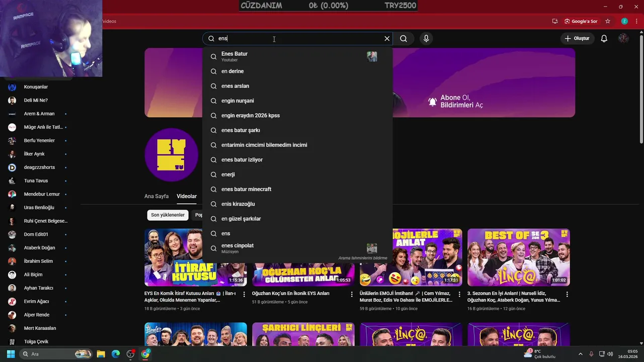The image size is (644, 362).
Task: Open more options for 'Ünlülerin EMOJİ İmtihanı' video
Action: 459,295
